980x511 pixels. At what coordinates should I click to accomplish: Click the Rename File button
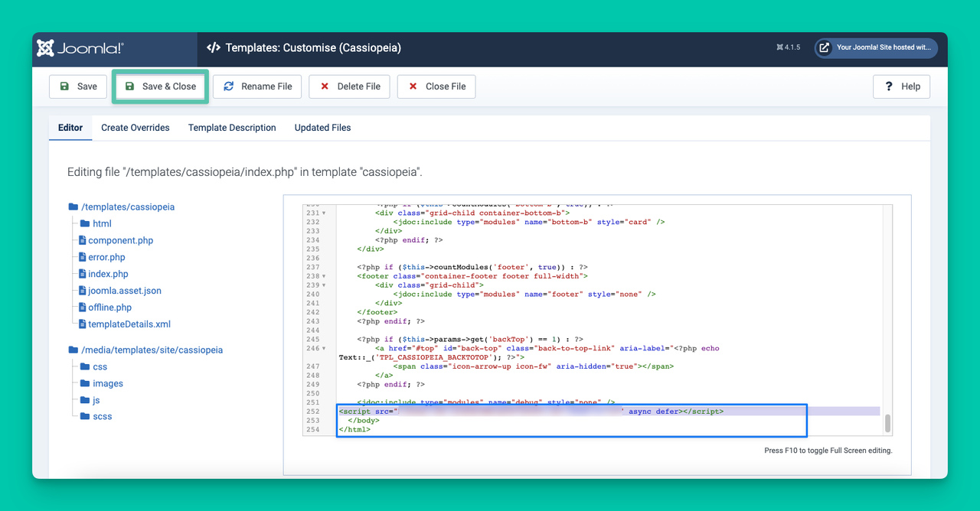(x=257, y=86)
